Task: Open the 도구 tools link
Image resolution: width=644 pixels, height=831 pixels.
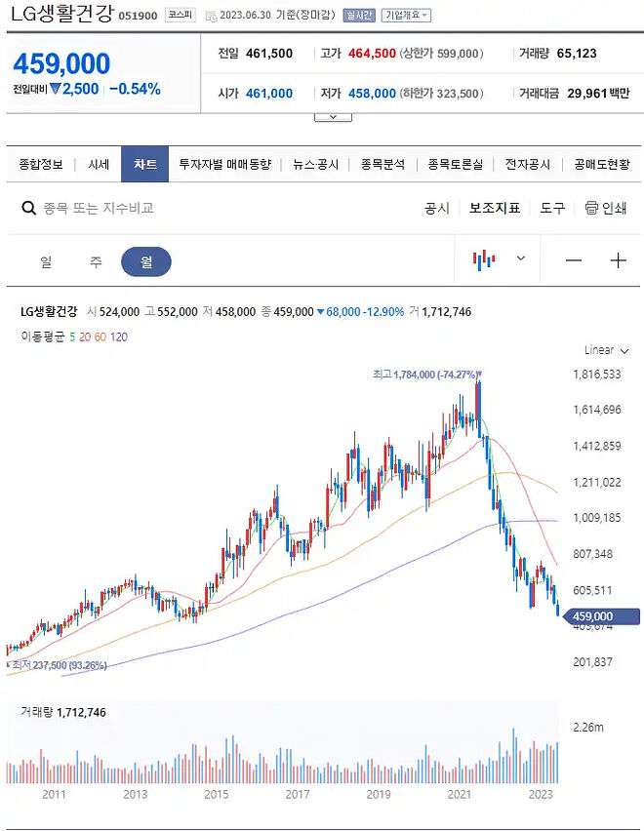Action: coord(551,208)
